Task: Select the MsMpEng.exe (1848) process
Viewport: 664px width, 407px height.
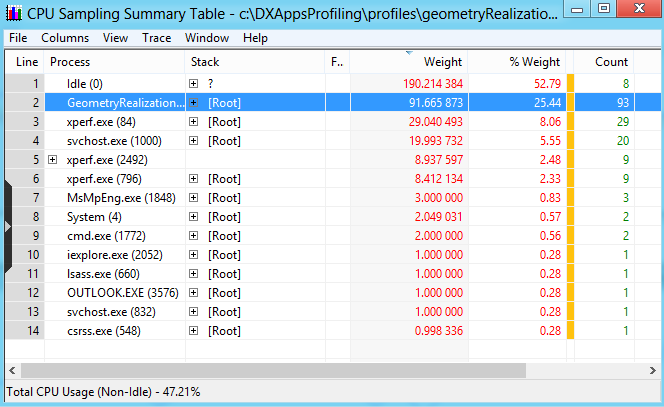Action: (121, 198)
